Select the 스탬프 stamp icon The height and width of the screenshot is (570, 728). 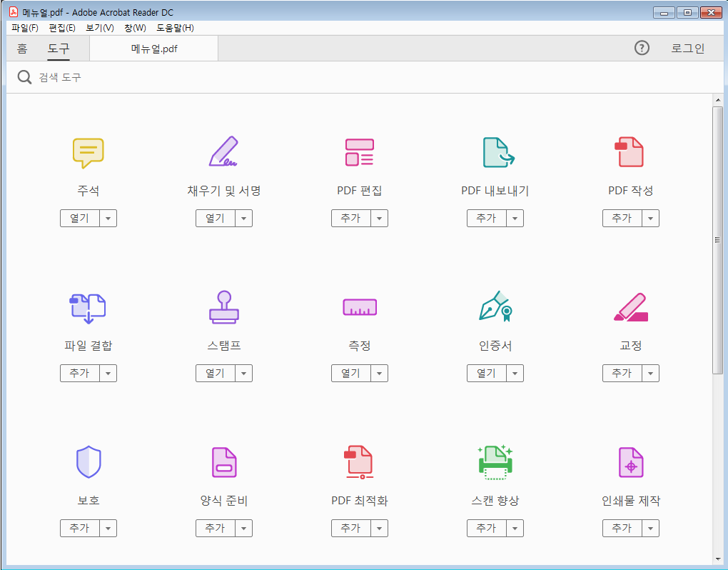coord(224,307)
